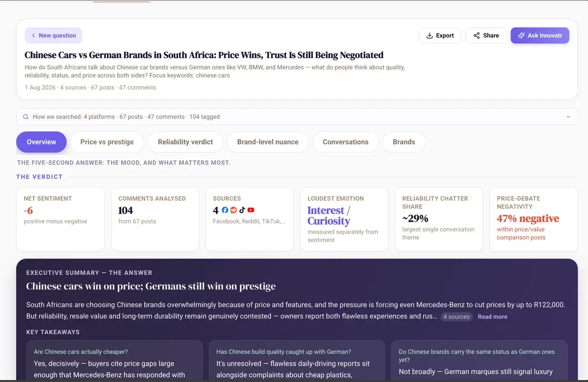
Task: Click the 4 sources badge
Action: pyautogui.click(x=457, y=316)
